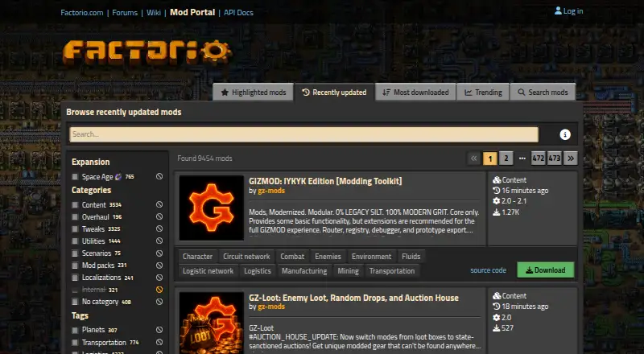Image resolution: width=644 pixels, height=354 pixels.
Task: Click the Factorio logo
Action: [147, 52]
